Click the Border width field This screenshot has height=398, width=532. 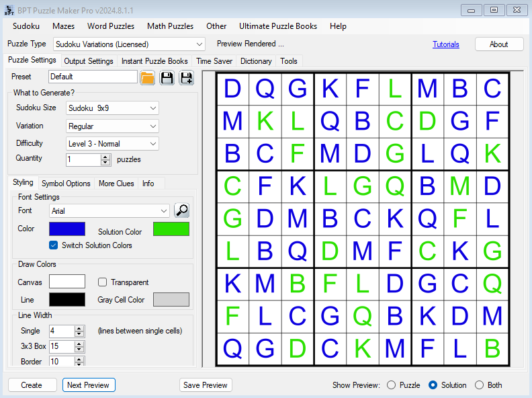pos(62,361)
